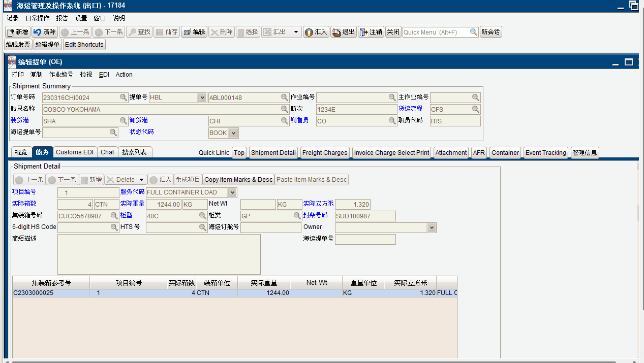
Task: Expand the HBL 提单号 dropdown
Action: point(202,97)
